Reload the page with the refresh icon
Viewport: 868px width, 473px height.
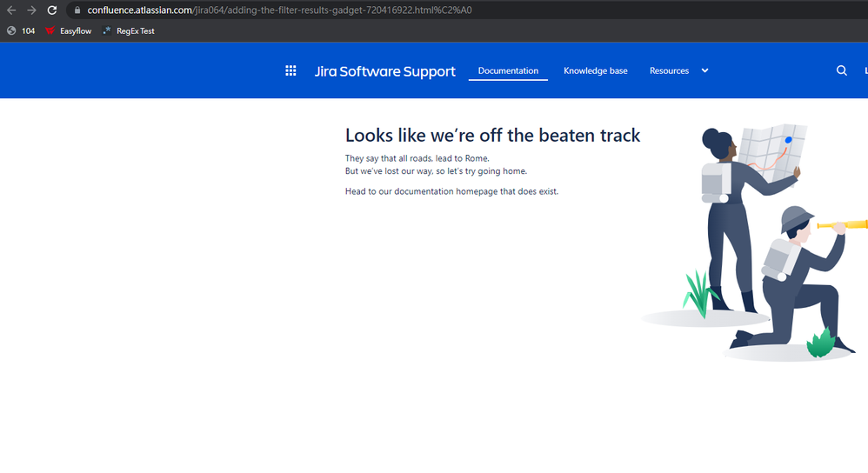[52, 10]
